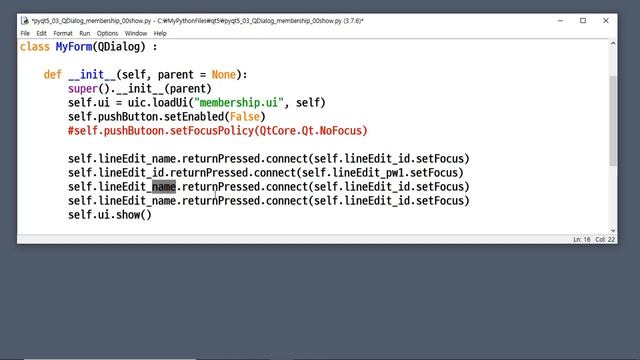The width and height of the screenshot is (640, 360).
Task: Click the MyForm class name
Action: 74,47
